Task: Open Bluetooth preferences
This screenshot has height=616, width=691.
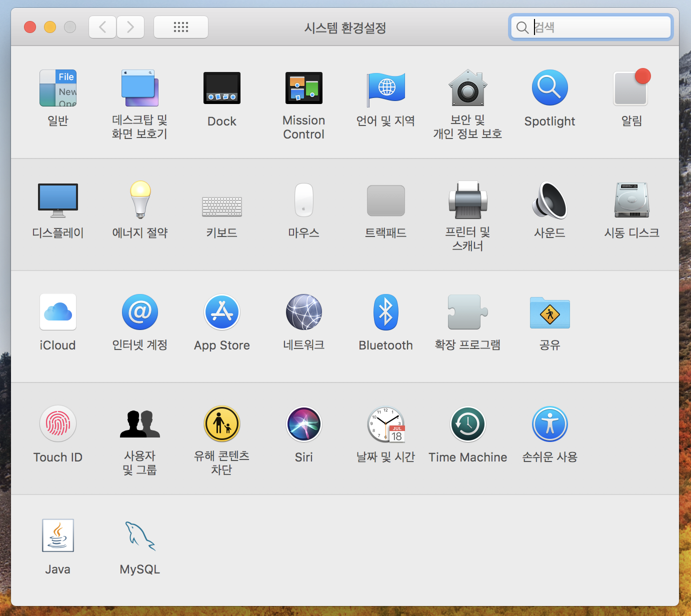Action: click(386, 312)
